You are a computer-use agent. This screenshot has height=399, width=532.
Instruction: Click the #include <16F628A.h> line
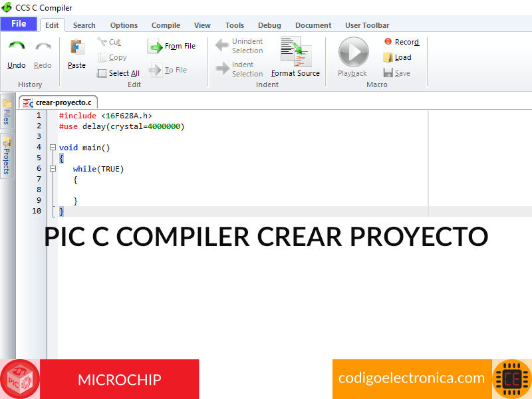106,116
